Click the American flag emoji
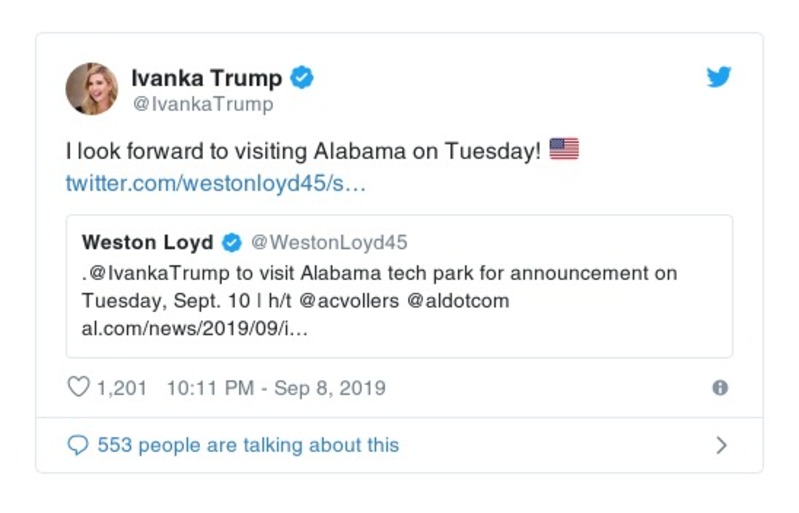This screenshot has height=513, width=799. coord(564,151)
